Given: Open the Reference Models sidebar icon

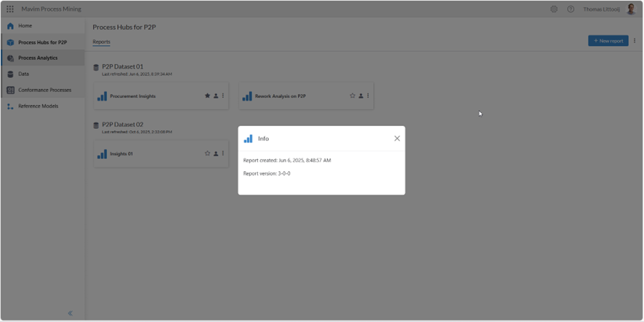Looking at the screenshot, I should 10,106.
